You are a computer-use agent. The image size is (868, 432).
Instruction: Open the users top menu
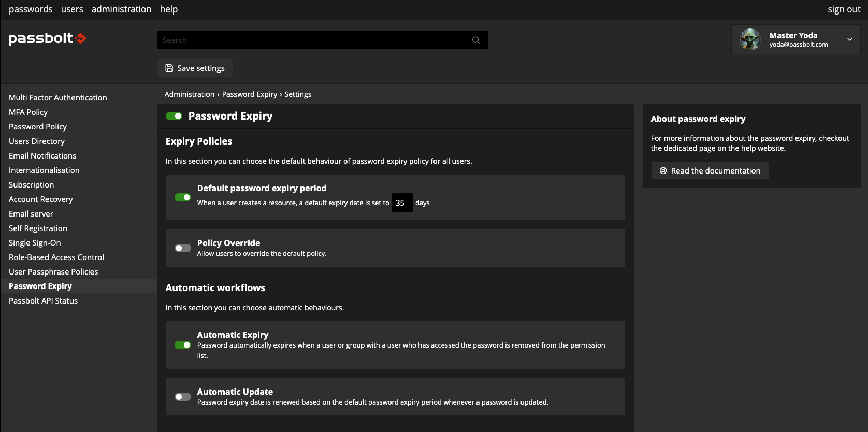pyautogui.click(x=72, y=9)
